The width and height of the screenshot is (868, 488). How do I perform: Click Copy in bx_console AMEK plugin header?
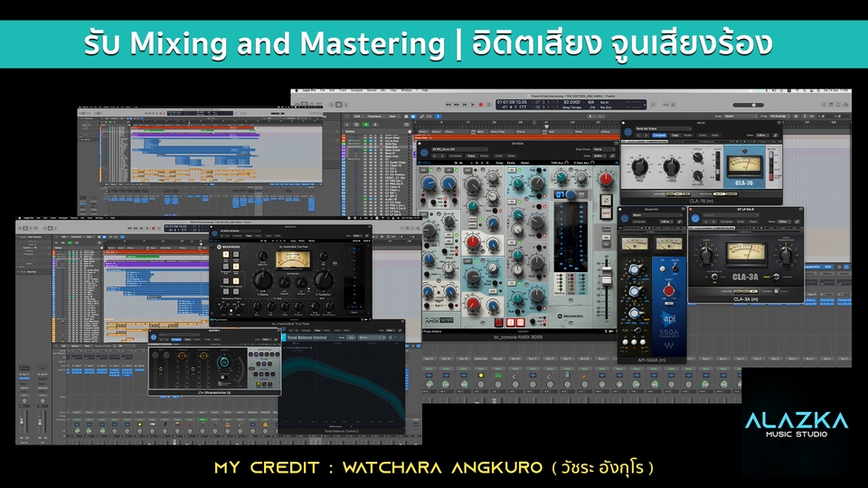coord(471,156)
